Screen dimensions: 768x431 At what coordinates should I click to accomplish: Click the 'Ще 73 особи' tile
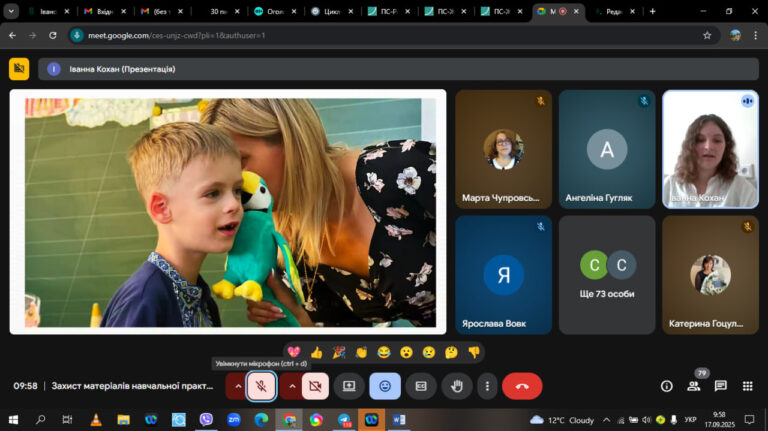(607, 275)
